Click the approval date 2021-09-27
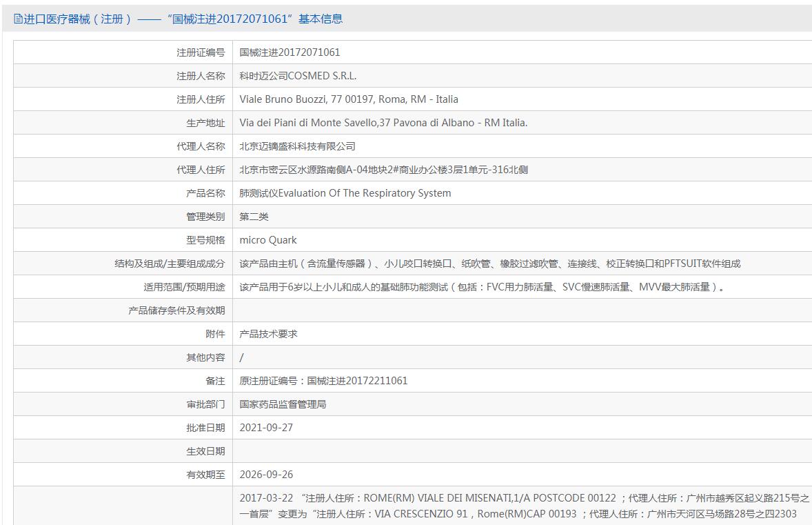The image size is (812, 525). point(266,428)
